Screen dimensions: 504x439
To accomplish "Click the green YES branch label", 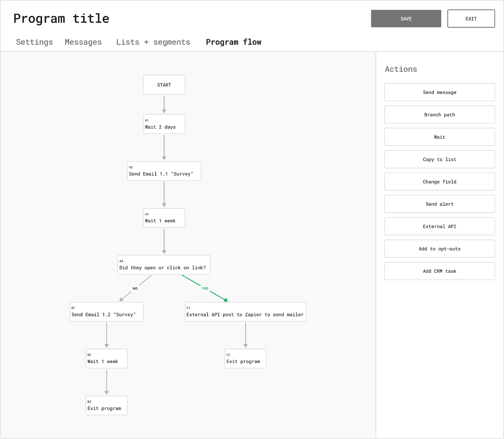I will (x=205, y=288).
